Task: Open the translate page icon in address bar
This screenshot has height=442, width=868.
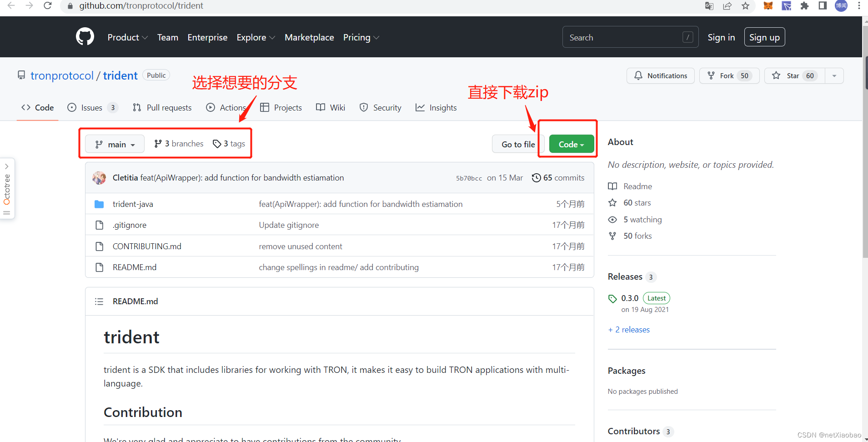Action: 709,6
